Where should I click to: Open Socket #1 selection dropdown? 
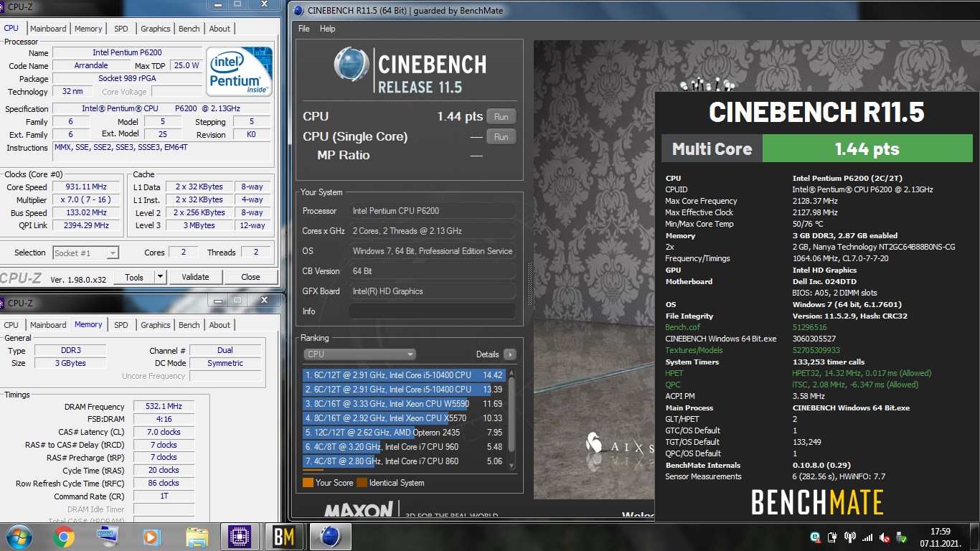[85, 253]
